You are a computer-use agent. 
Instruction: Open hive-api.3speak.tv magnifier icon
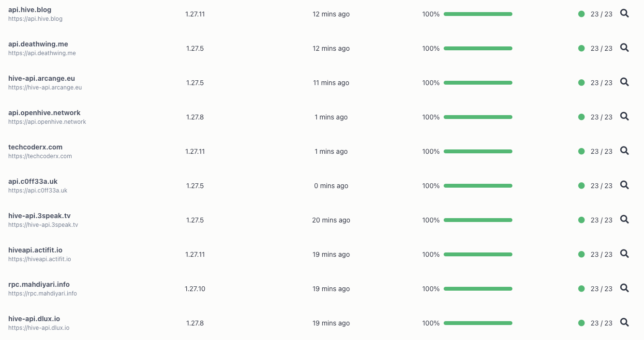[x=625, y=220]
